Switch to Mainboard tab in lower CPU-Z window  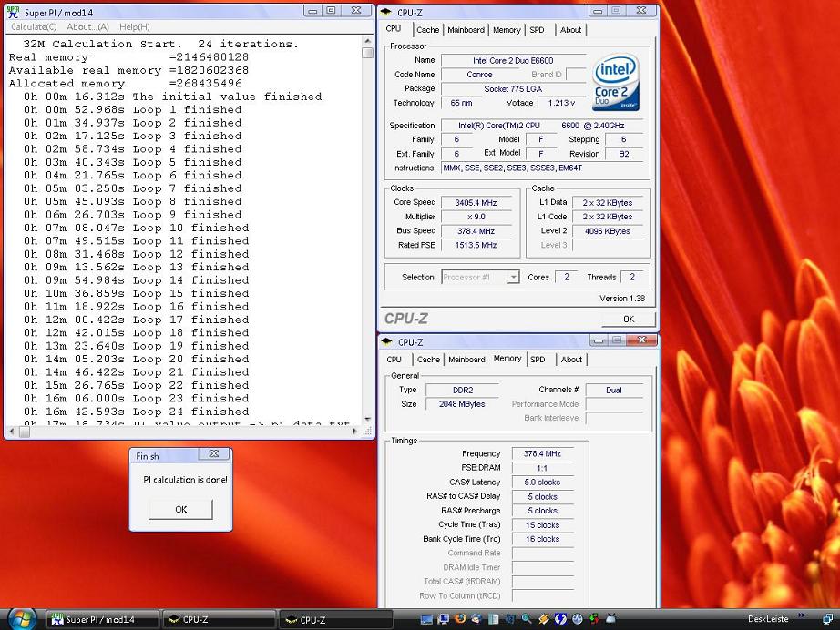pyautogui.click(x=466, y=360)
